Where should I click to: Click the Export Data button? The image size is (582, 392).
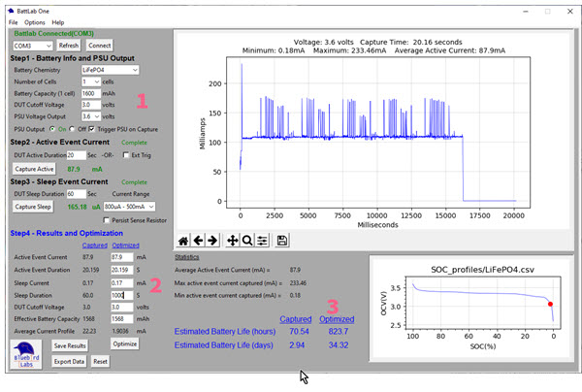coord(69,362)
